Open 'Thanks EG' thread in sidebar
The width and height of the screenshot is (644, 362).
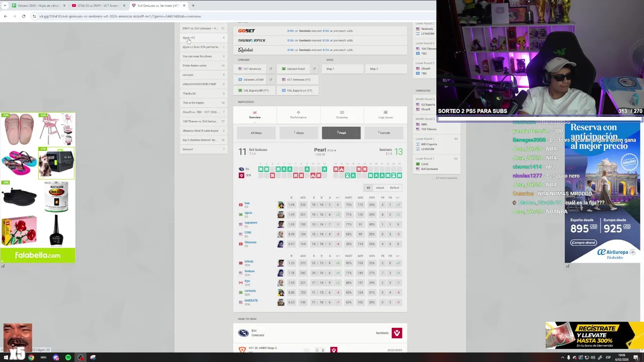pos(204,94)
